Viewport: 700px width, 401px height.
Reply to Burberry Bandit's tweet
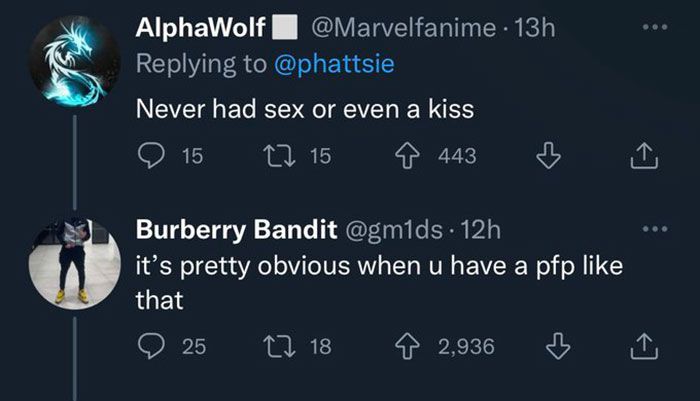pyautogui.click(x=151, y=346)
